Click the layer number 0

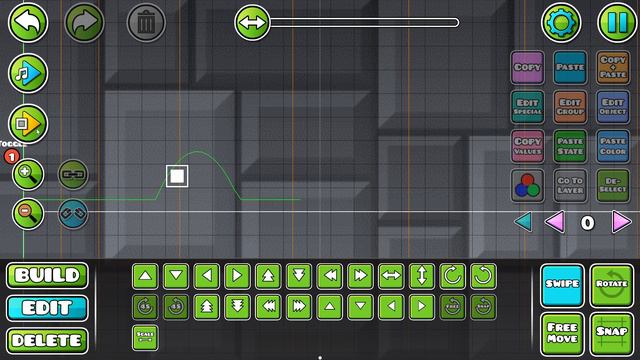coord(587,223)
